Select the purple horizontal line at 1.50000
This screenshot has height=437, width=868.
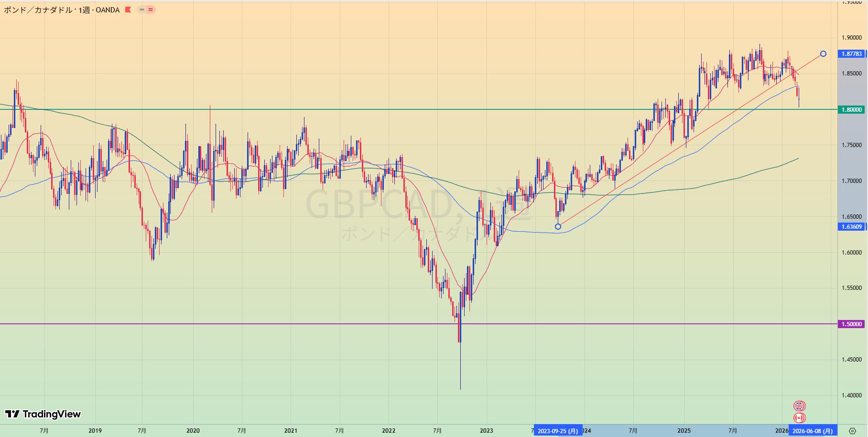[x=287, y=324]
